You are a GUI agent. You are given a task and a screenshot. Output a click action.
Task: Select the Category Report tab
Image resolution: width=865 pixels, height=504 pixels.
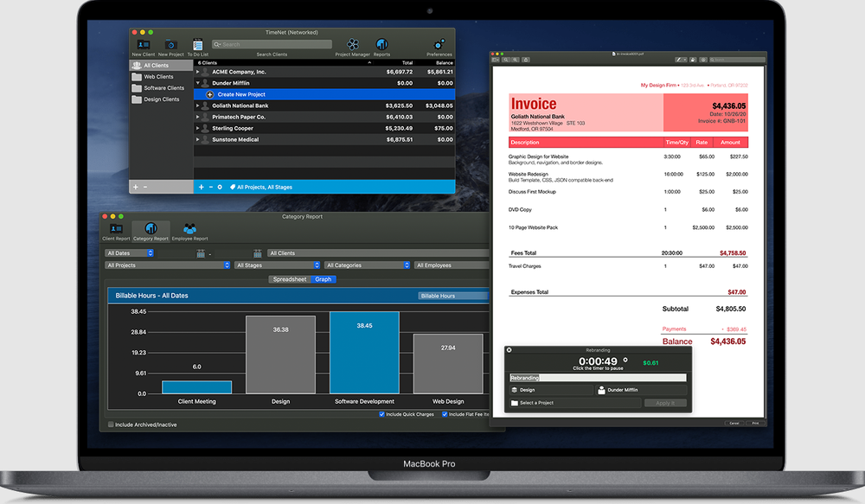click(151, 232)
